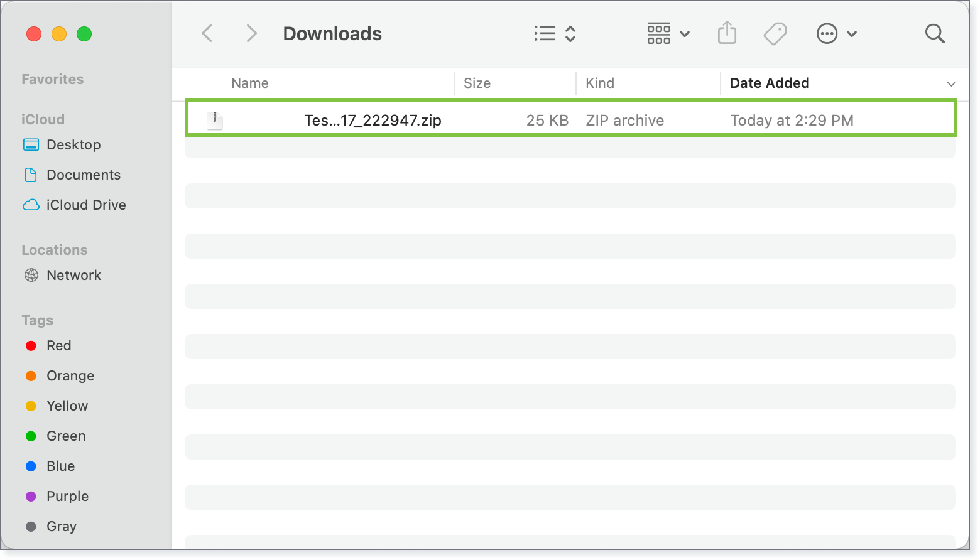Click the Share toolbar icon
Image resolution: width=980 pixels, height=560 pixels.
coord(727,33)
